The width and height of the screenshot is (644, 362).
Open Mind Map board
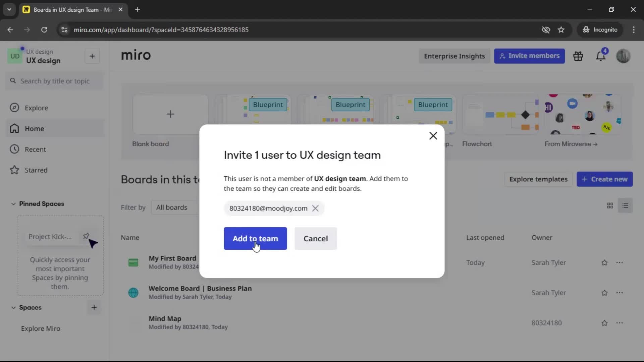[165, 318]
